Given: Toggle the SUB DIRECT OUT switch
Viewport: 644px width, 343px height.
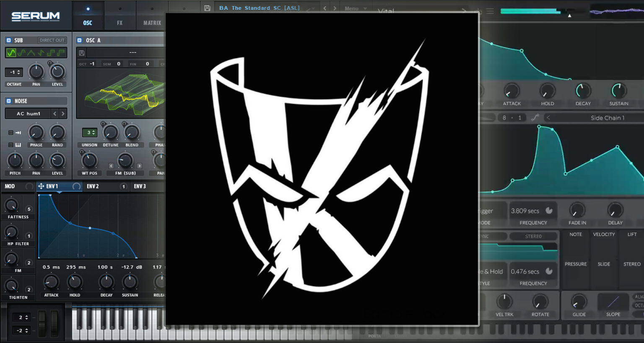Looking at the screenshot, I should [x=52, y=40].
